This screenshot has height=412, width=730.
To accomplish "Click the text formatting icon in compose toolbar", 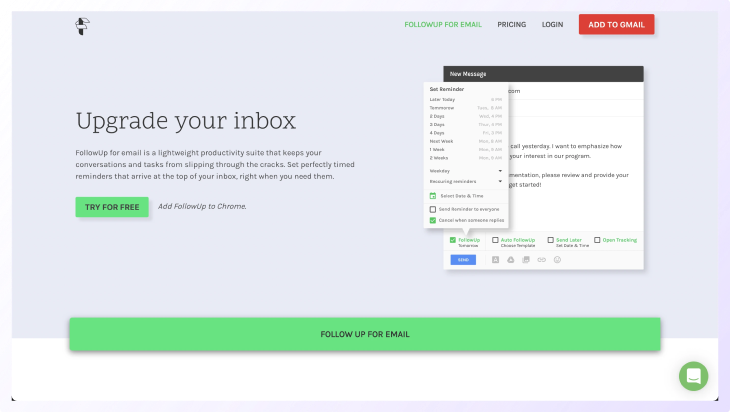I will coord(495,260).
